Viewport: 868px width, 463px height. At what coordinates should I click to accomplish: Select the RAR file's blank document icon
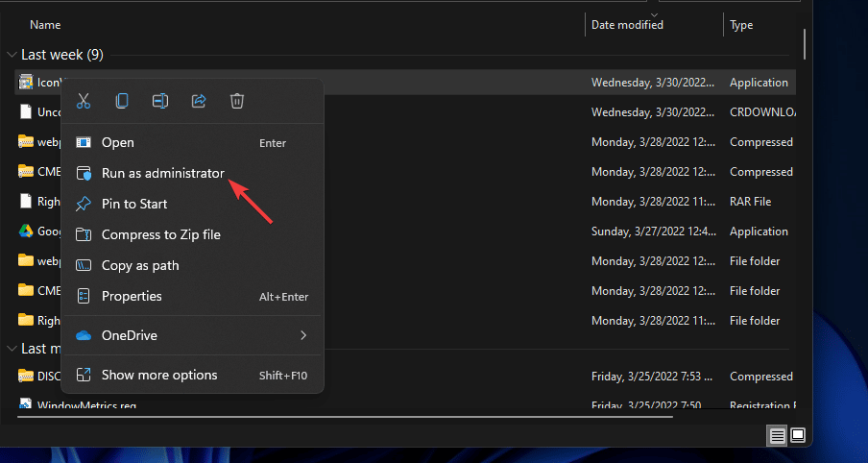[26, 201]
